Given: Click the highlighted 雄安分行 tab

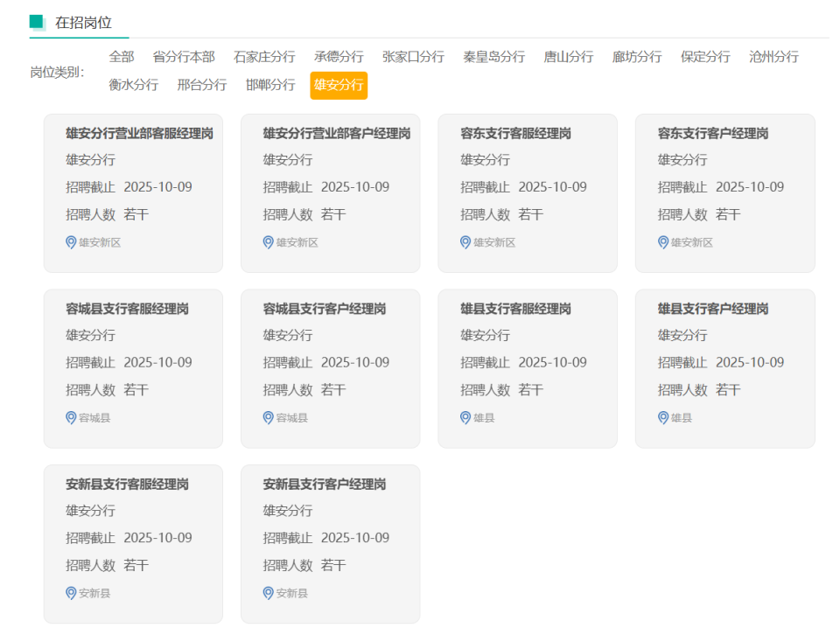Looking at the screenshot, I should pos(339,85).
